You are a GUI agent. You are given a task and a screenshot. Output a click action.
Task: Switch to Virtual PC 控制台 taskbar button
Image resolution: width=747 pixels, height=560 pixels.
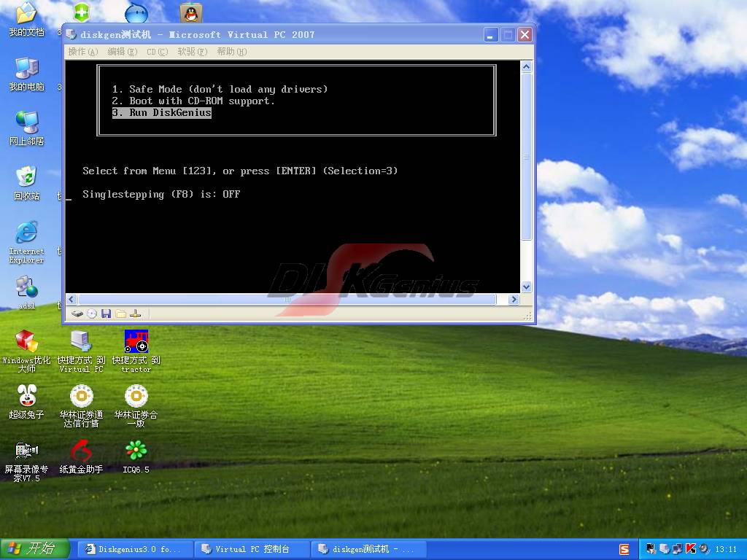pyautogui.click(x=252, y=549)
